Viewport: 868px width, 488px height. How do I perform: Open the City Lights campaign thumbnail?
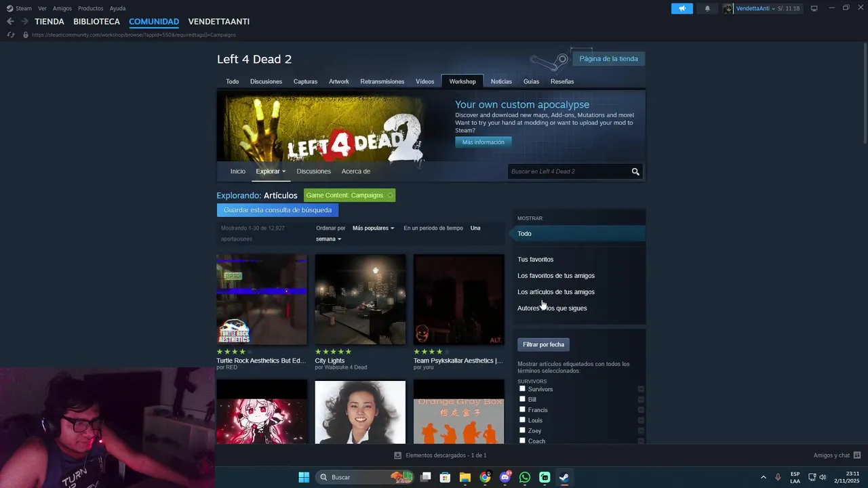pyautogui.click(x=360, y=300)
